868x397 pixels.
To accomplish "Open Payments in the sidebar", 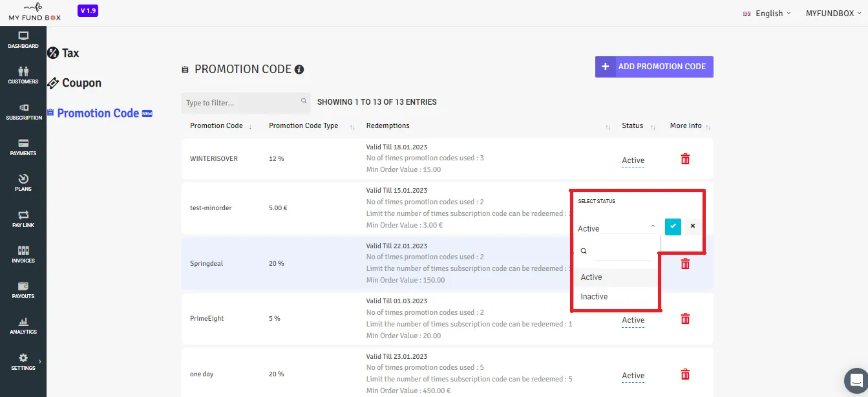I will [x=23, y=147].
